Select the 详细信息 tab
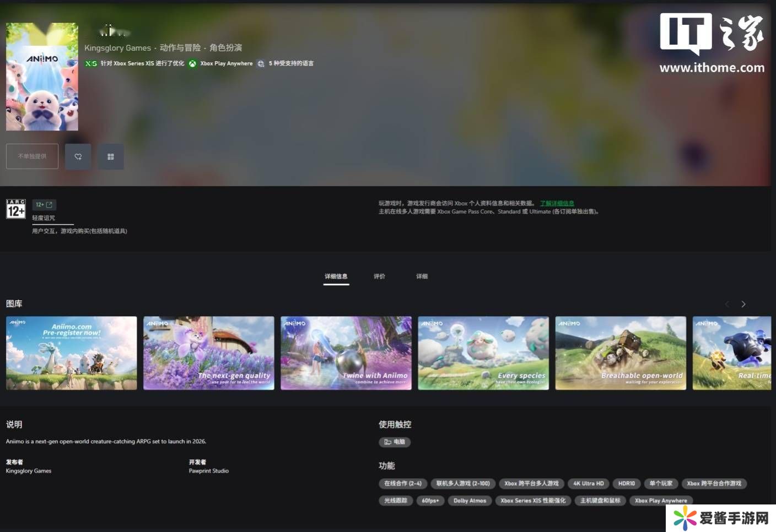This screenshot has width=776, height=532. pyautogui.click(x=336, y=276)
